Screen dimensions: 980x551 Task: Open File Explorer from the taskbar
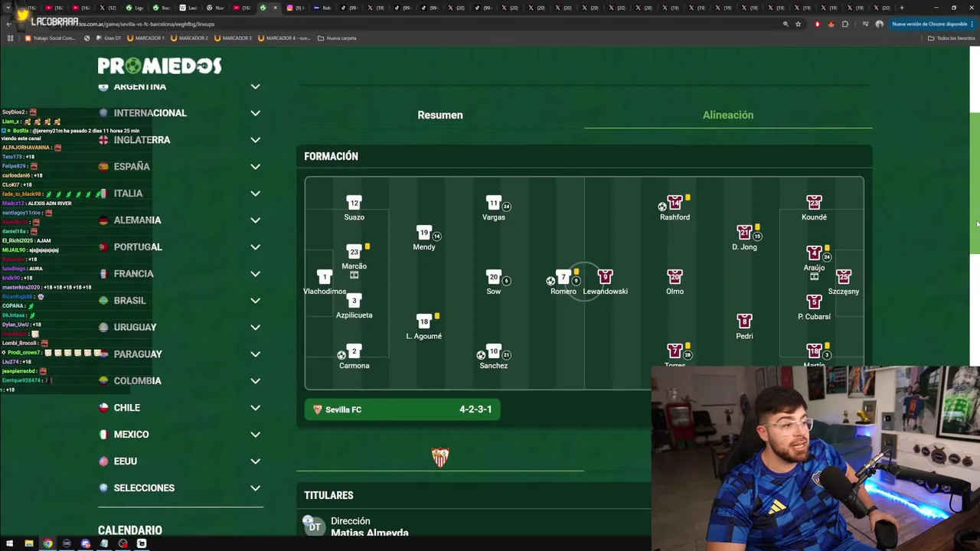[x=29, y=543]
